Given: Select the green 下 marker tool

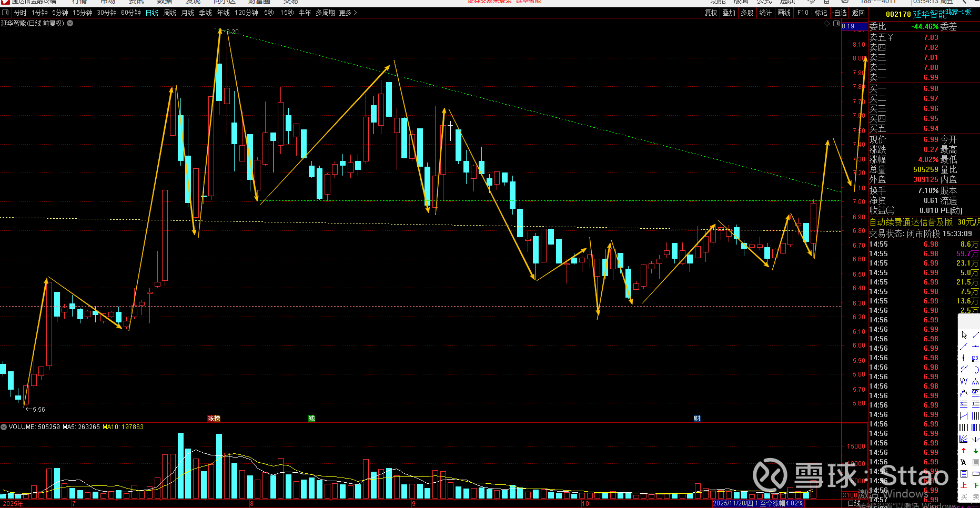Looking at the screenshot, I should [976, 485].
